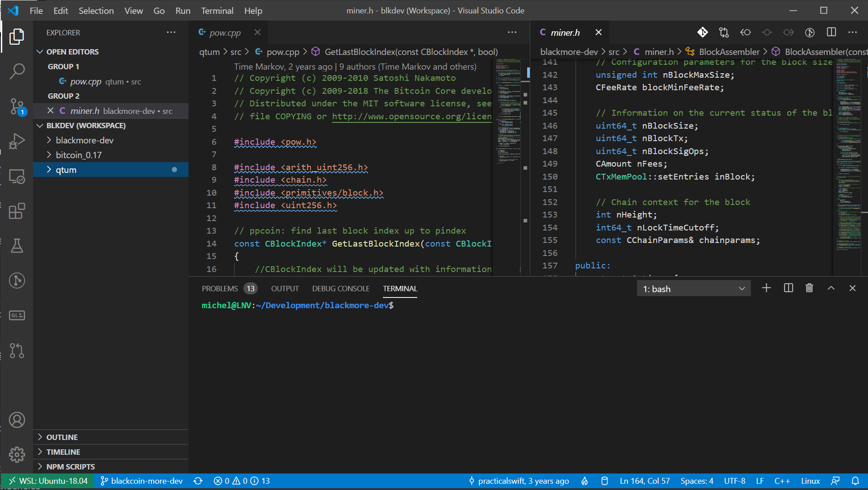Viewport: 868px width, 490px height.
Task: Open Run and Debug view
Action: pos(17,141)
